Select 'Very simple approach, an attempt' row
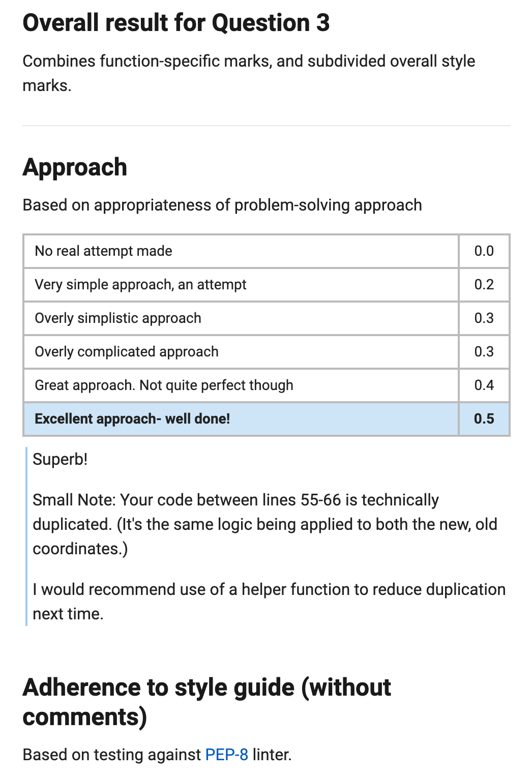532x777 pixels. (267, 285)
